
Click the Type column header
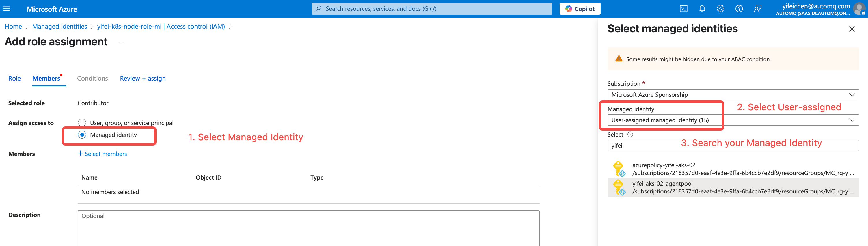pos(317,178)
